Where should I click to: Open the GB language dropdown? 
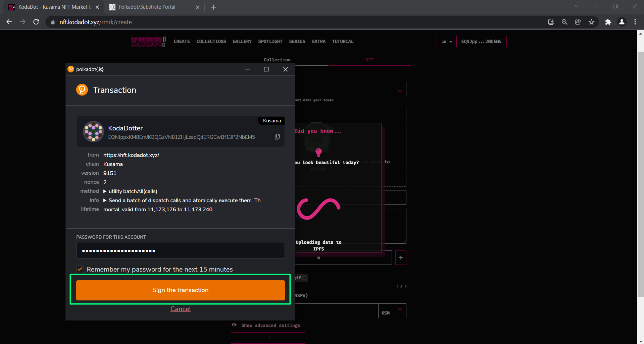click(x=446, y=42)
